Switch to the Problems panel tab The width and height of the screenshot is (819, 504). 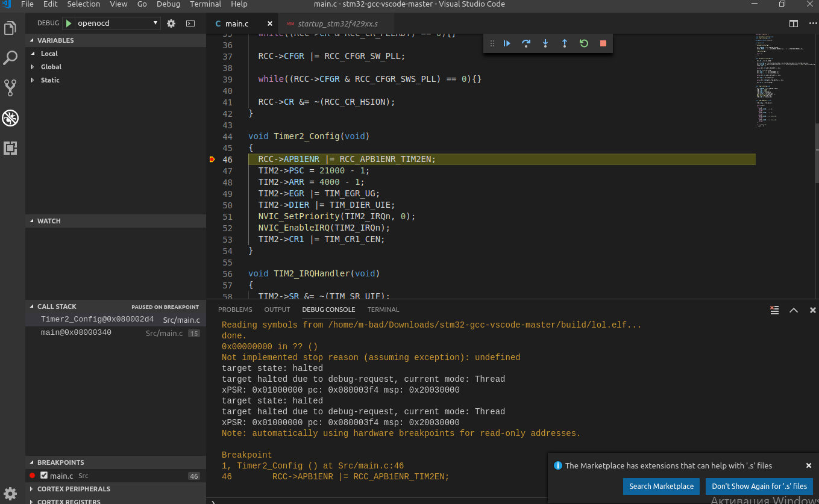click(235, 310)
